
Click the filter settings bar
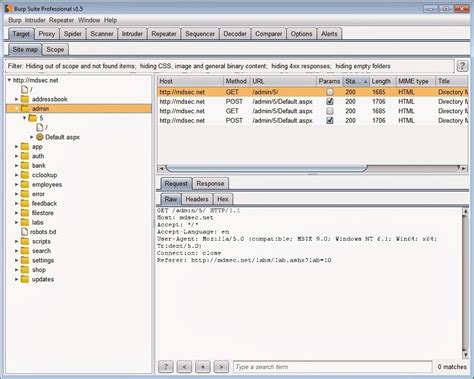click(x=230, y=66)
